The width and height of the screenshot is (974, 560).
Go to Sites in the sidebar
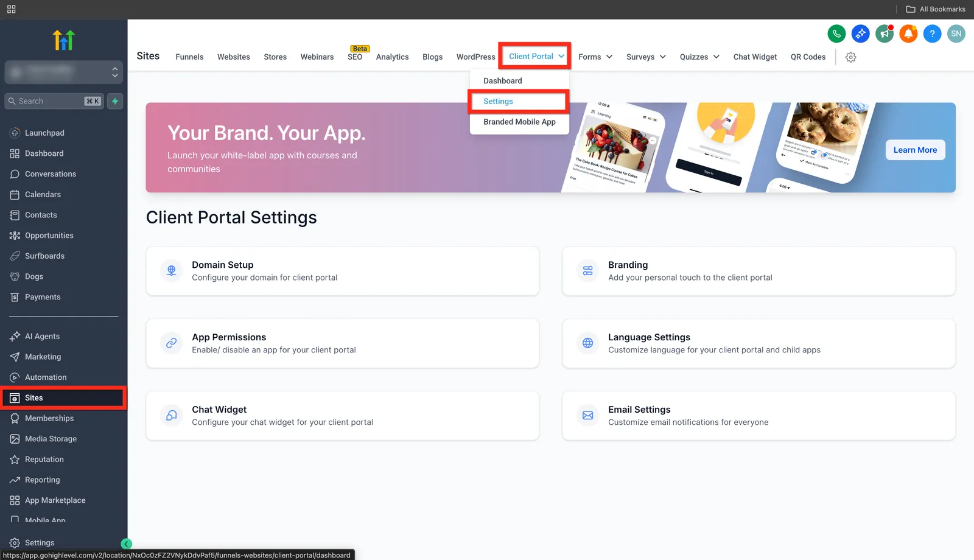tap(64, 398)
